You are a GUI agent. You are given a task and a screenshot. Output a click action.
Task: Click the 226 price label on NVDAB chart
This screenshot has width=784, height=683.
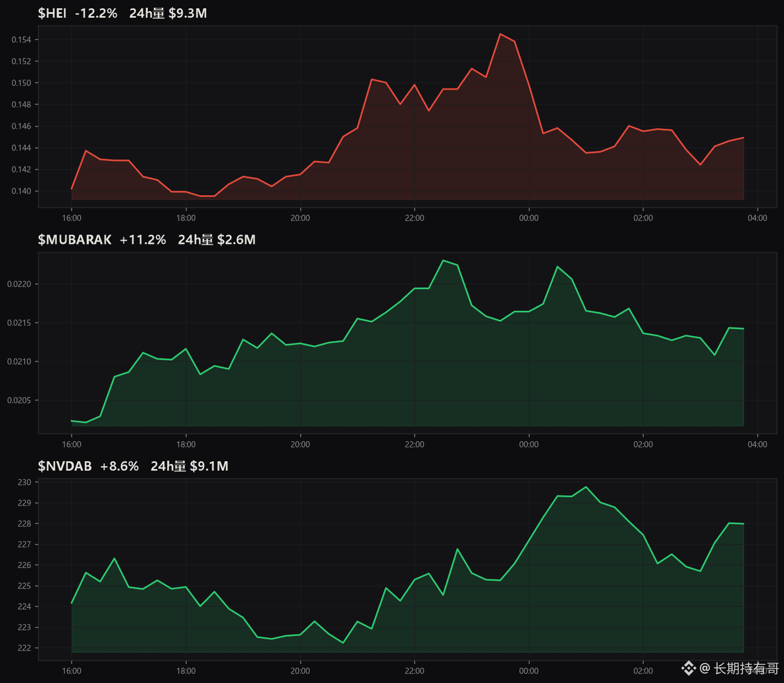pyautogui.click(x=24, y=565)
